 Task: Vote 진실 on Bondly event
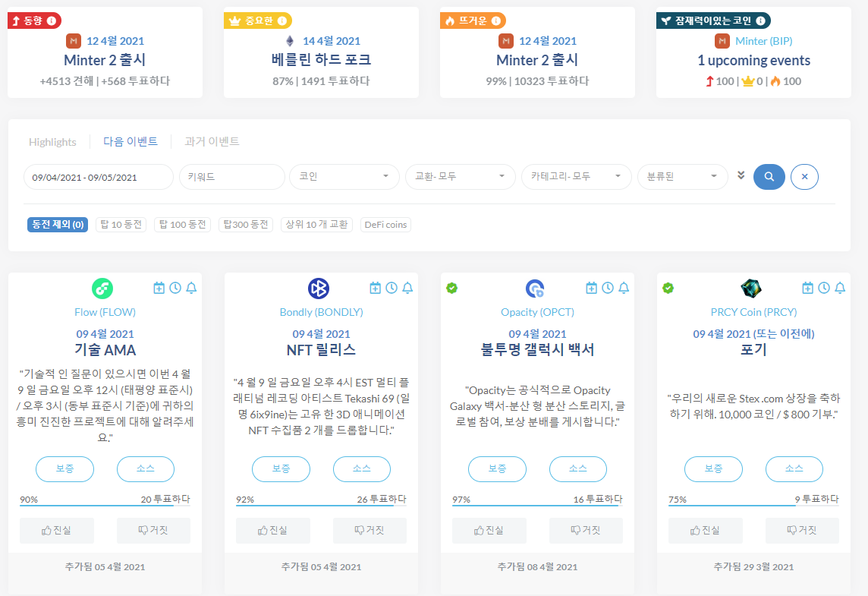tap(273, 530)
